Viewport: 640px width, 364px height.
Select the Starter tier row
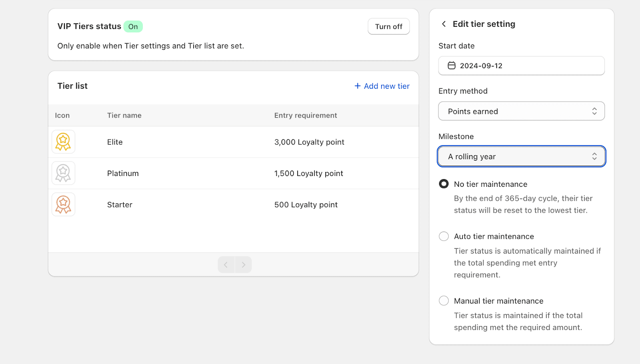pyautogui.click(x=120, y=204)
